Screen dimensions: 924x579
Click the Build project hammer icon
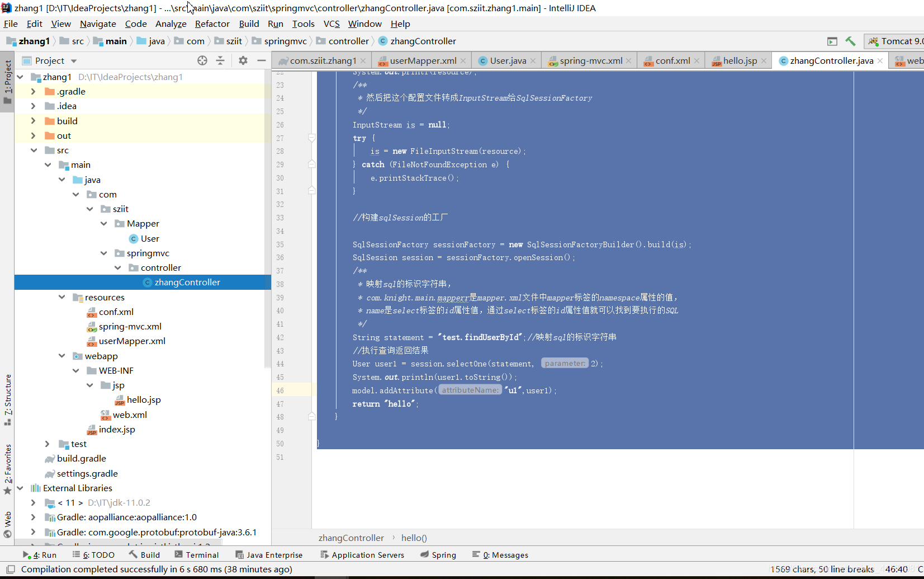coord(850,41)
